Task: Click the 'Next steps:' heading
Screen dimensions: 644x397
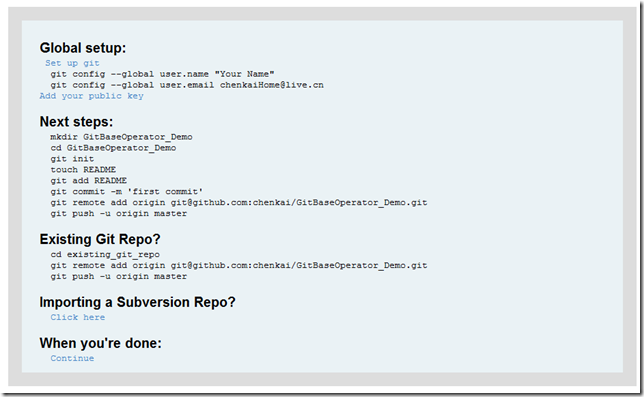Action: tap(76, 122)
